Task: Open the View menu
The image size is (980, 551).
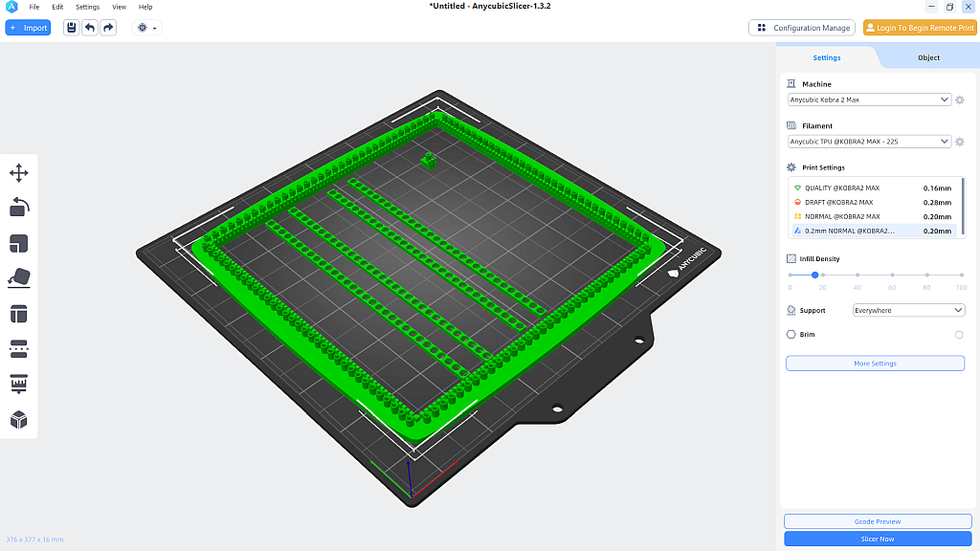Action: pyautogui.click(x=119, y=7)
